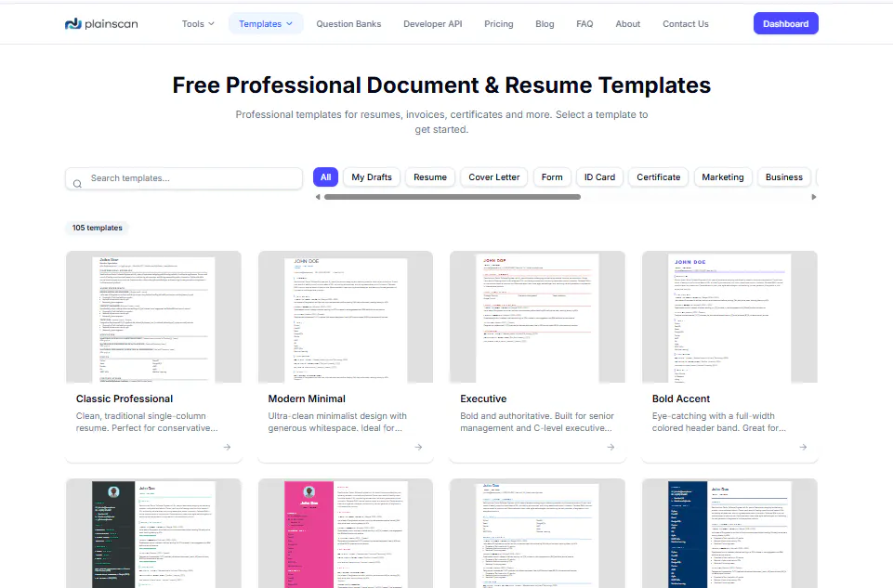
Task: Click the "105 templates" count label
Action: point(97,228)
